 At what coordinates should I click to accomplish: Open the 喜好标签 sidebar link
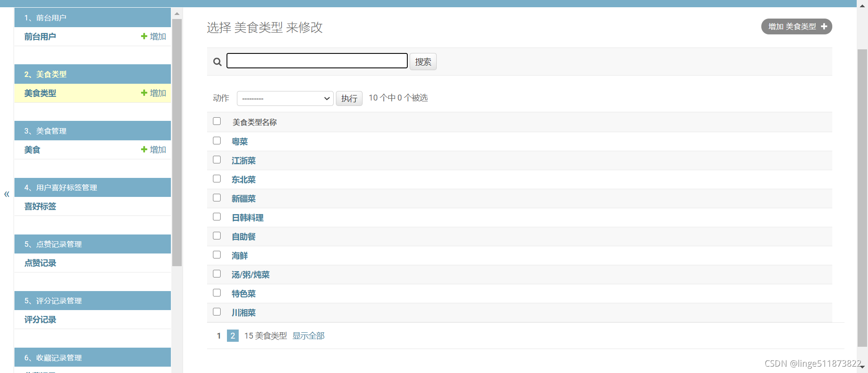coord(40,206)
